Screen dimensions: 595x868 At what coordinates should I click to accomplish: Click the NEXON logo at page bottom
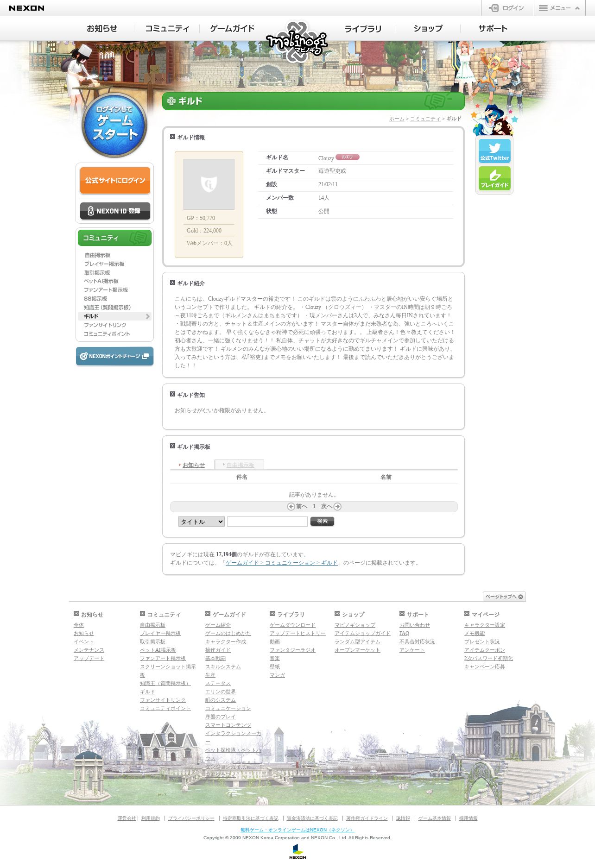297,851
